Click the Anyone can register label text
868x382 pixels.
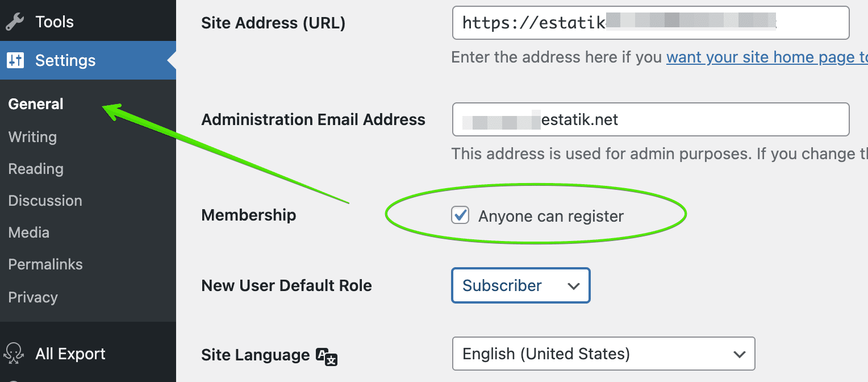(x=551, y=216)
